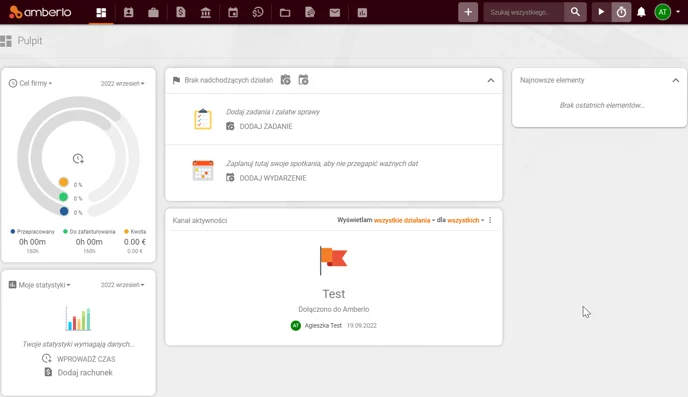The height and width of the screenshot is (397, 688).
Task: Click the orange Kwota indicator dot in ring
Action: [64, 182]
